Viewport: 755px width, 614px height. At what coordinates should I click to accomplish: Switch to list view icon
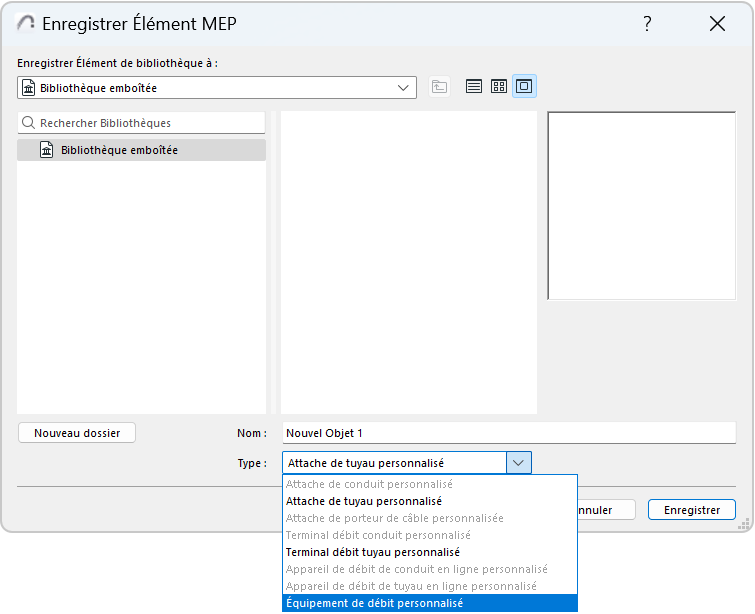click(474, 86)
